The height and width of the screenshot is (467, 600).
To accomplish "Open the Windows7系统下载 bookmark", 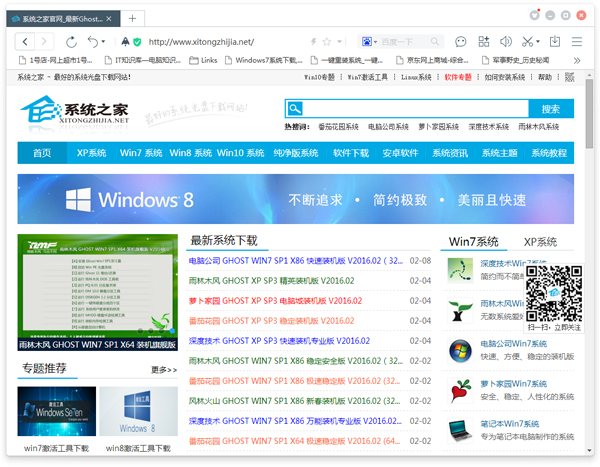I will (x=264, y=60).
